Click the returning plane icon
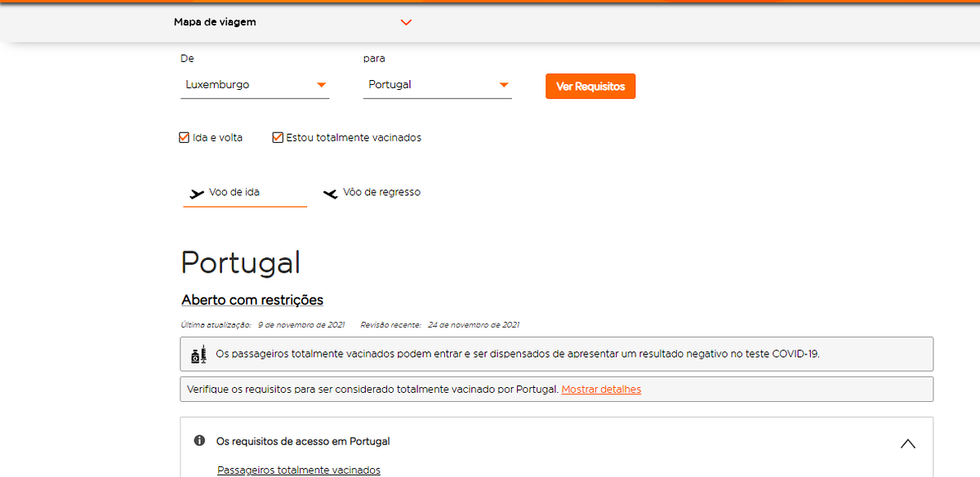The height and width of the screenshot is (477, 980). [x=330, y=194]
